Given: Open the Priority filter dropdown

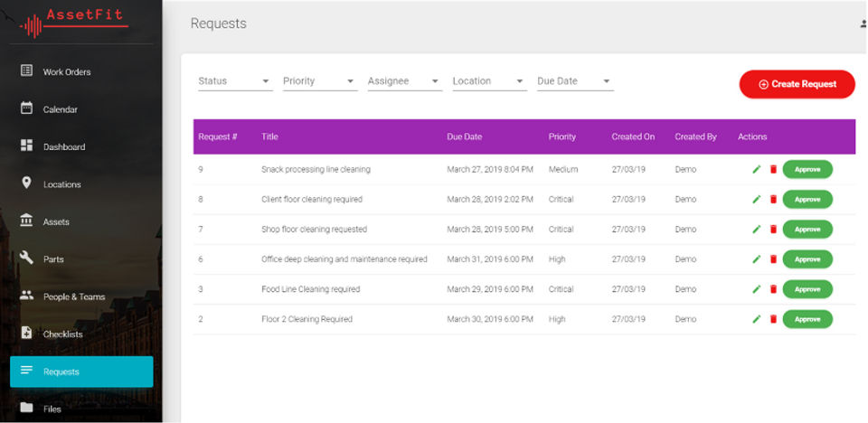Looking at the screenshot, I should [320, 81].
